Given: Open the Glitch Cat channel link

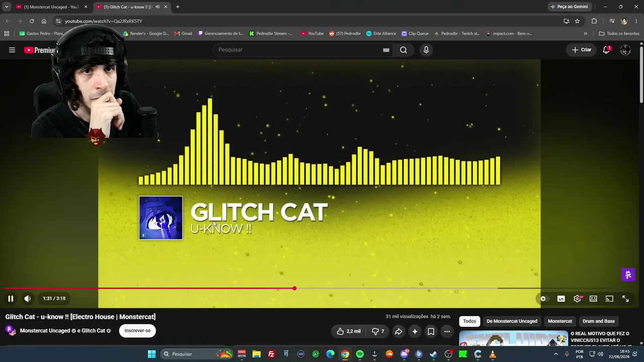Looking at the screenshot, I should click(93, 331).
